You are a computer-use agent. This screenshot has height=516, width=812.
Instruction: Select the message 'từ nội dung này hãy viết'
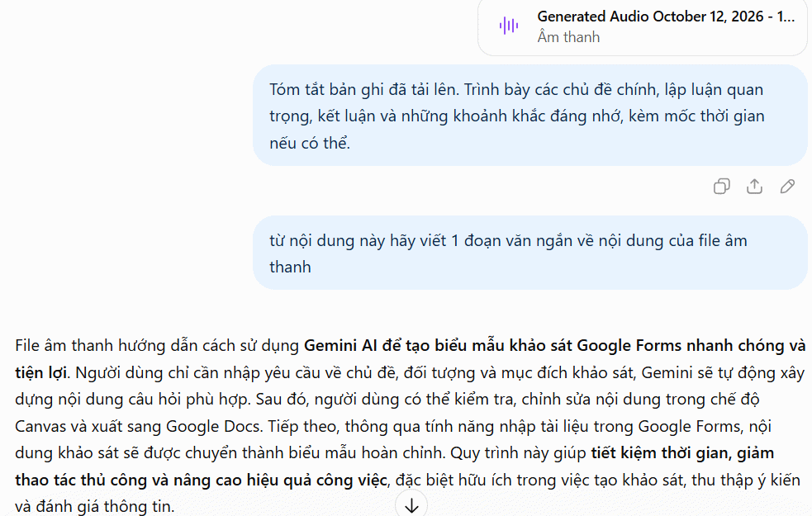(529, 253)
